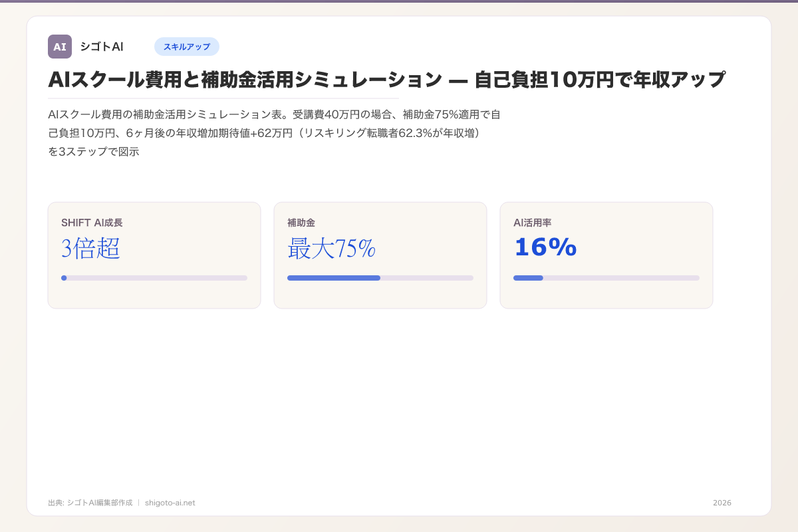This screenshot has height=532, width=798.
Task: Expand the 補助金 card details
Action: pyautogui.click(x=380, y=255)
